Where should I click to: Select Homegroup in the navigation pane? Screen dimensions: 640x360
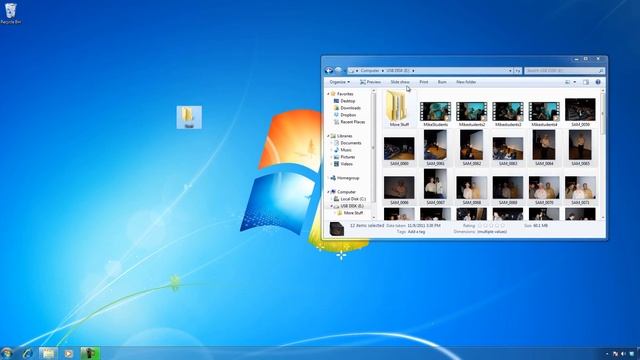tap(345, 178)
